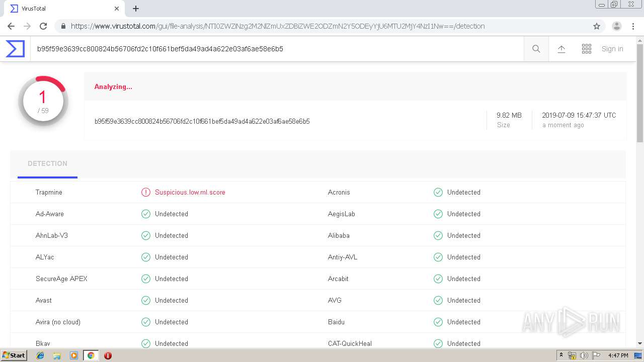Click the VirusTotal logo icon
Screen dimensions: 644x362
pos(15,49)
